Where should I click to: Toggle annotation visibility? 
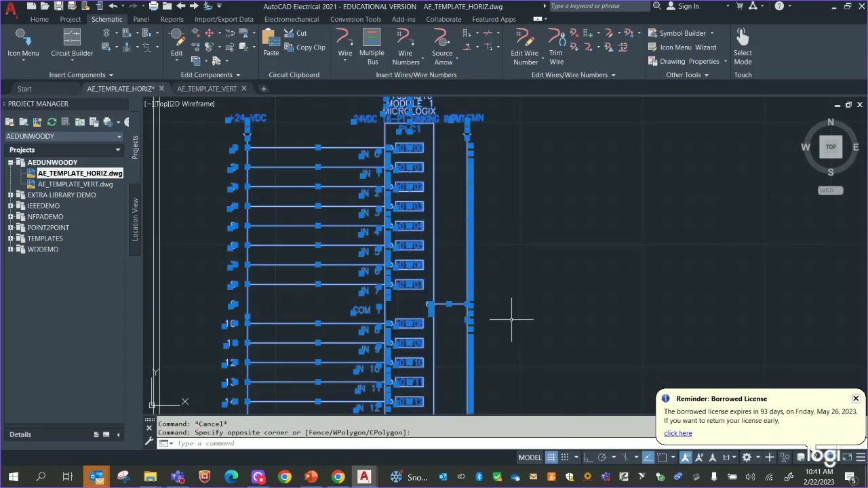point(686,457)
